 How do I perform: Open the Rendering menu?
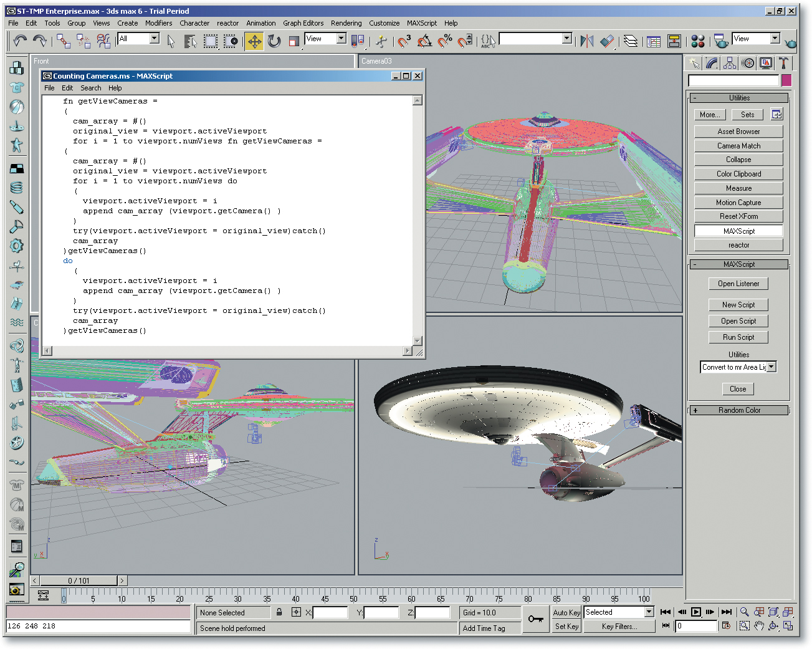(x=346, y=23)
